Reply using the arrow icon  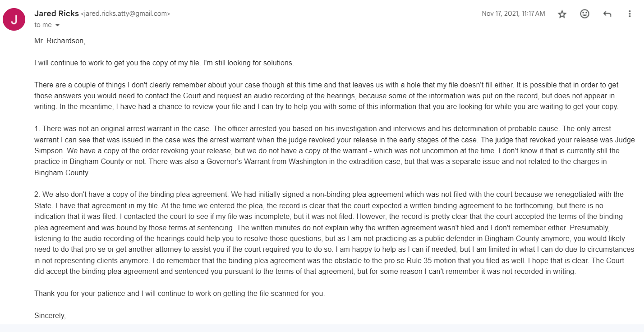pos(607,14)
